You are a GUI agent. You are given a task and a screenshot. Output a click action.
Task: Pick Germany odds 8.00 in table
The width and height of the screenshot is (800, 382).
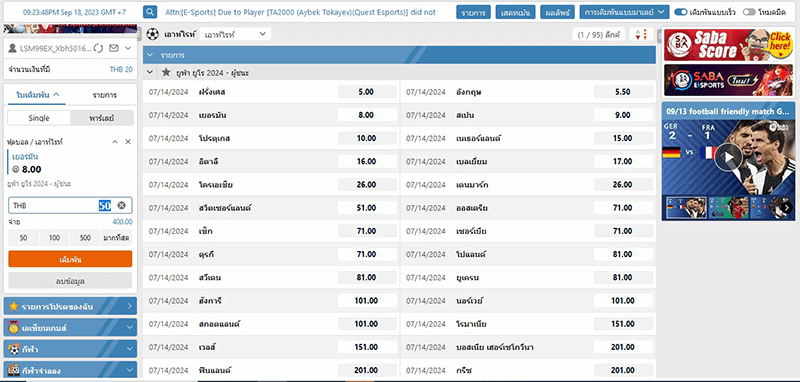366,115
